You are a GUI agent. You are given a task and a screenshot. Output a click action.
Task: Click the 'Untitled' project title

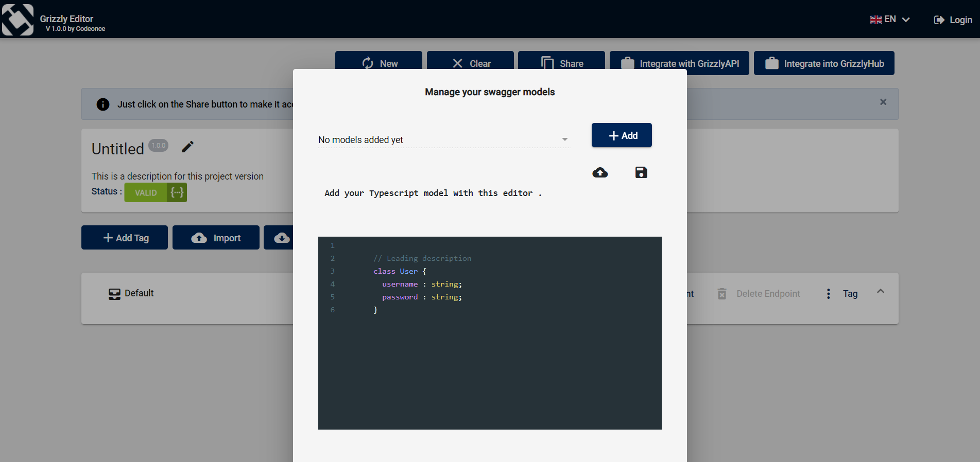pyautogui.click(x=118, y=149)
